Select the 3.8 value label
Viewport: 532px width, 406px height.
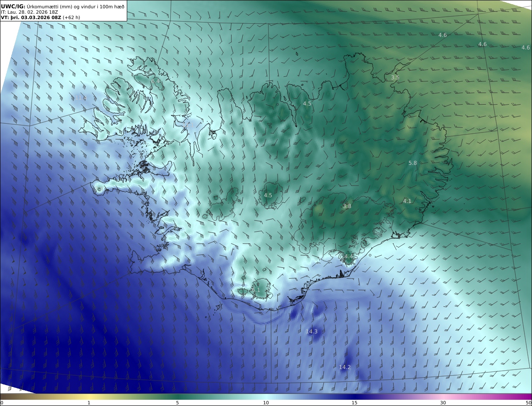[347, 206]
